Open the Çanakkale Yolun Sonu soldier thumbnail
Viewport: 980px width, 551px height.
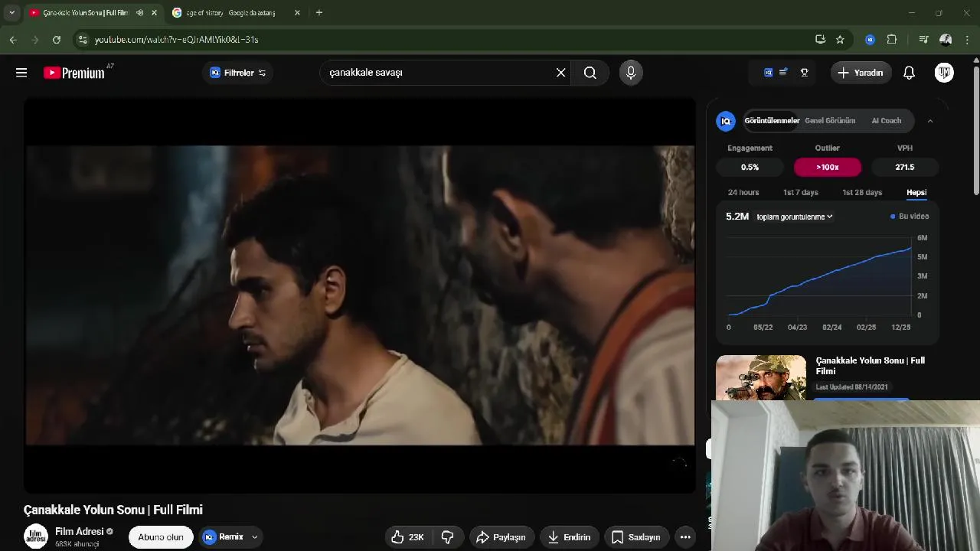pos(761,378)
